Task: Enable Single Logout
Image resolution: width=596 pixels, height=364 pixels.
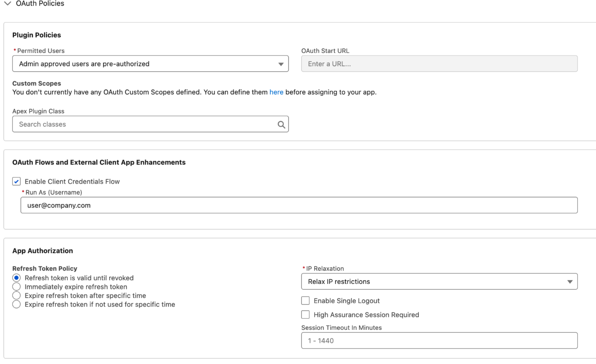Action: 305,300
